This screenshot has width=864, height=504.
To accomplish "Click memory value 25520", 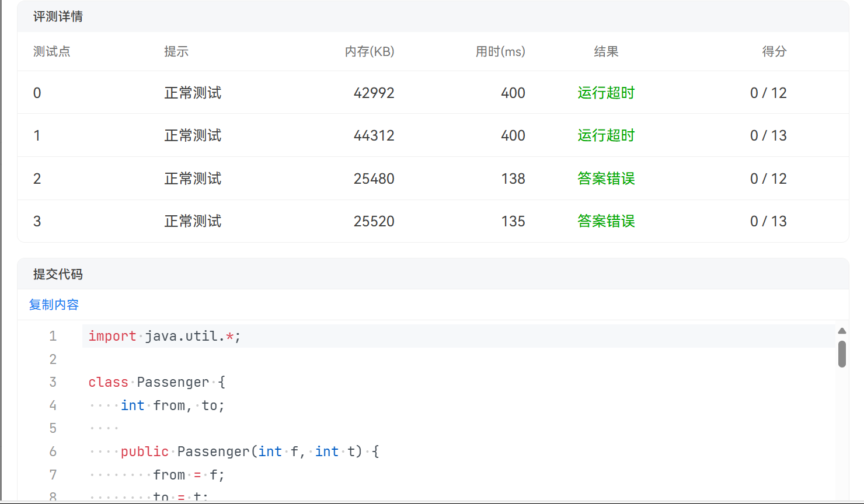I will coord(374,221).
